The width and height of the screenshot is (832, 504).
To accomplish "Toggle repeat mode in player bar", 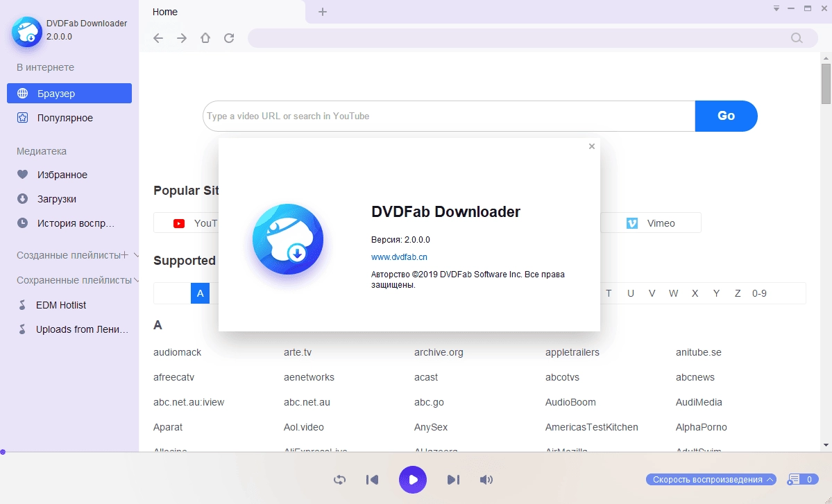I will [x=339, y=480].
